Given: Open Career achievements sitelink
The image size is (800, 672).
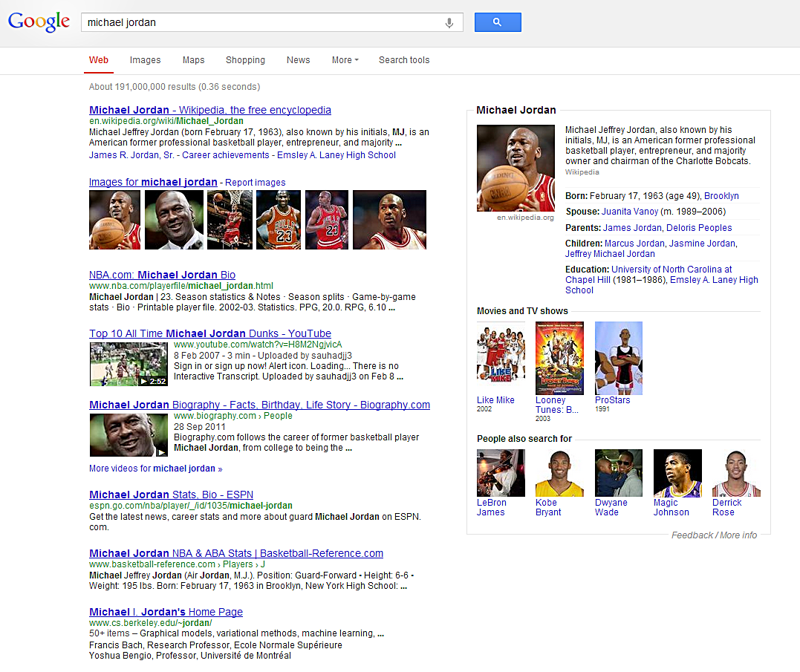Looking at the screenshot, I should 226,155.
